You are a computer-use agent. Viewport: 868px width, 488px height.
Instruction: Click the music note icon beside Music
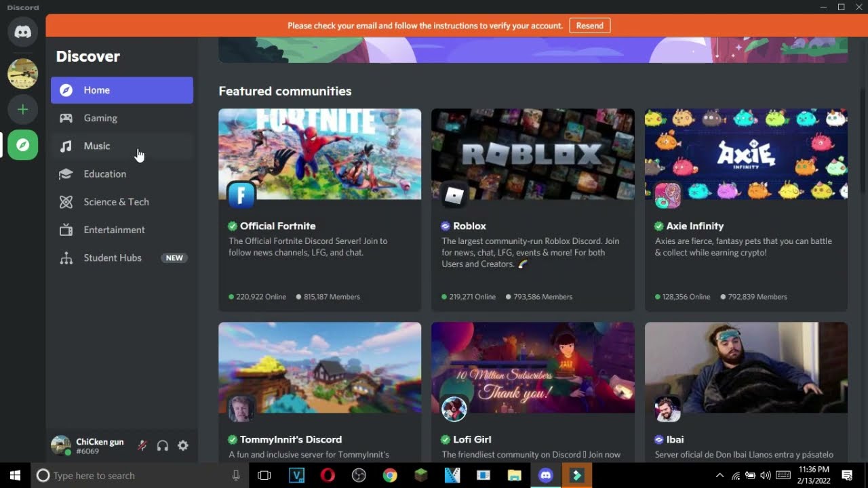(x=66, y=146)
